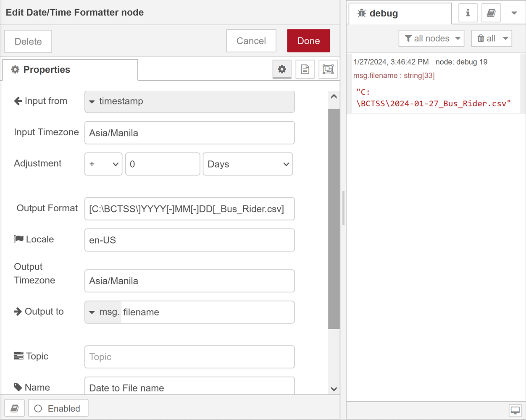Collapse the sidebar with the chevron arrow

pos(514,13)
